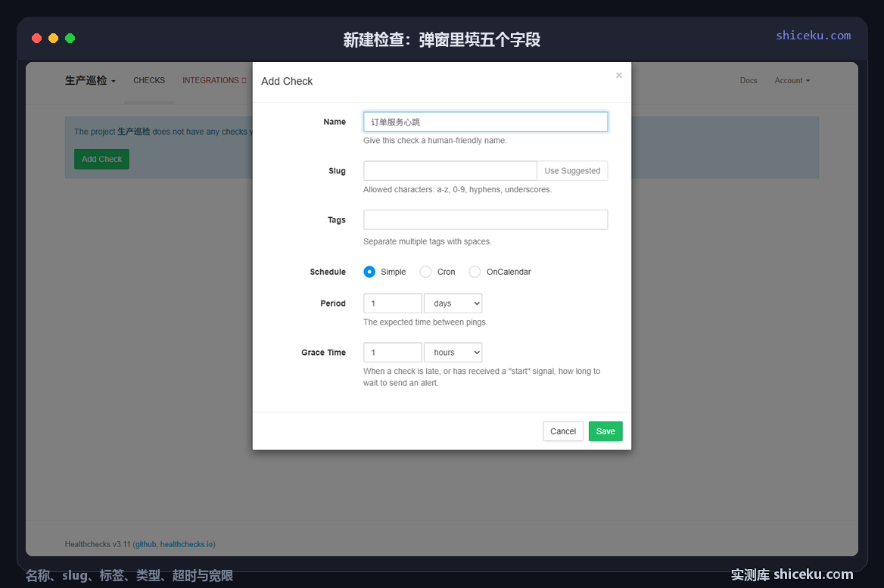Click the Use Suggested slug button

(572, 171)
